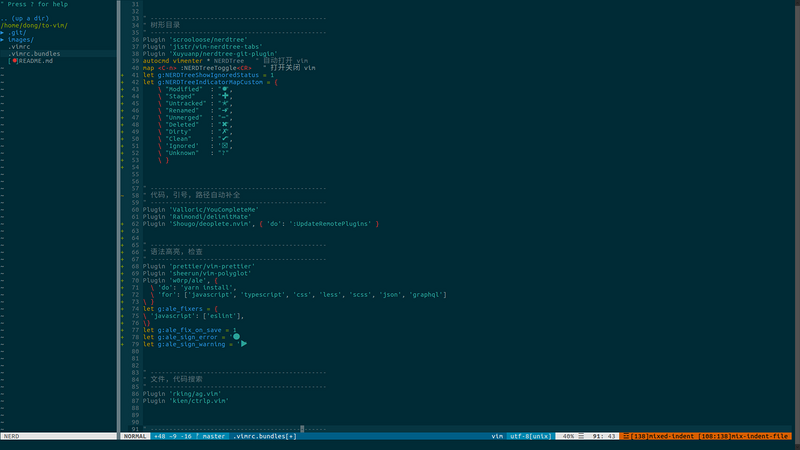Click 'rking/ag.vim' on line 86
The width and height of the screenshot is (800, 450).
coord(195,394)
